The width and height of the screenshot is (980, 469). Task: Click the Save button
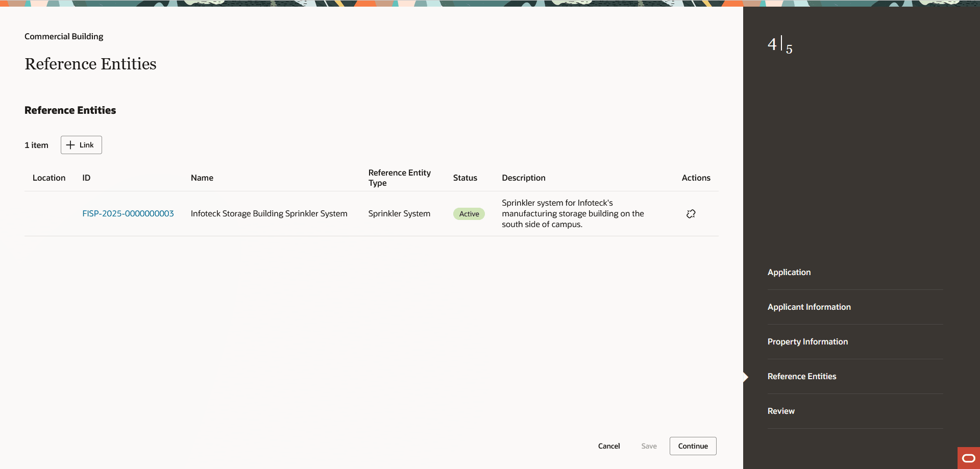tap(649, 446)
